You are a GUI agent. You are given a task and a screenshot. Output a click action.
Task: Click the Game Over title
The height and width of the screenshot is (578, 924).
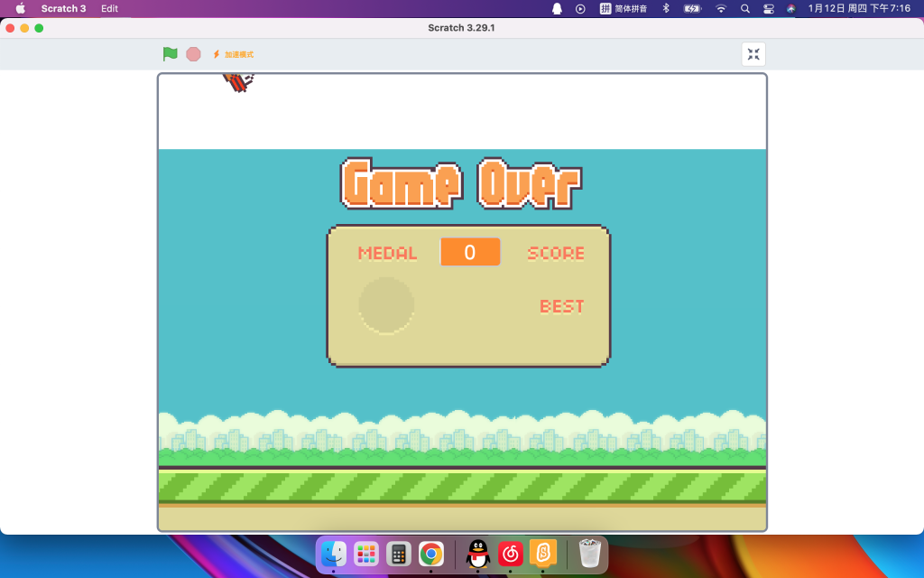point(461,183)
